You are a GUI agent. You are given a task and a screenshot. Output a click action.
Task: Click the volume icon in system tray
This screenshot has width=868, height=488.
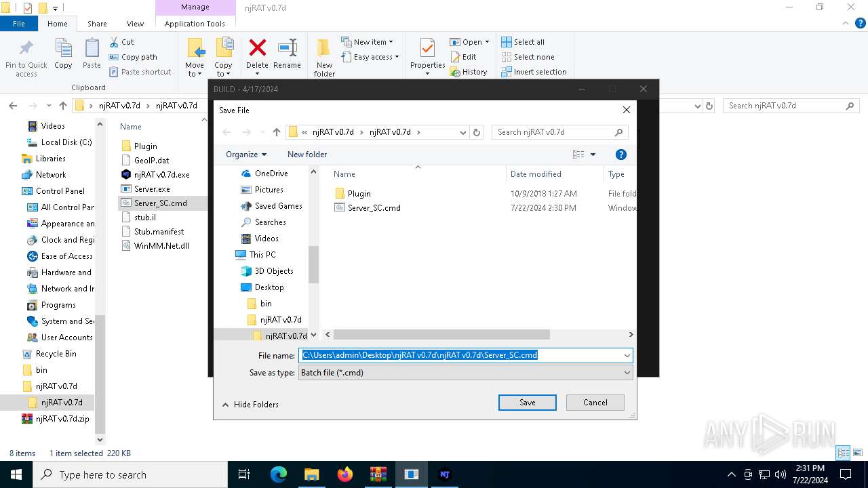pyautogui.click(x=781, y=474)
